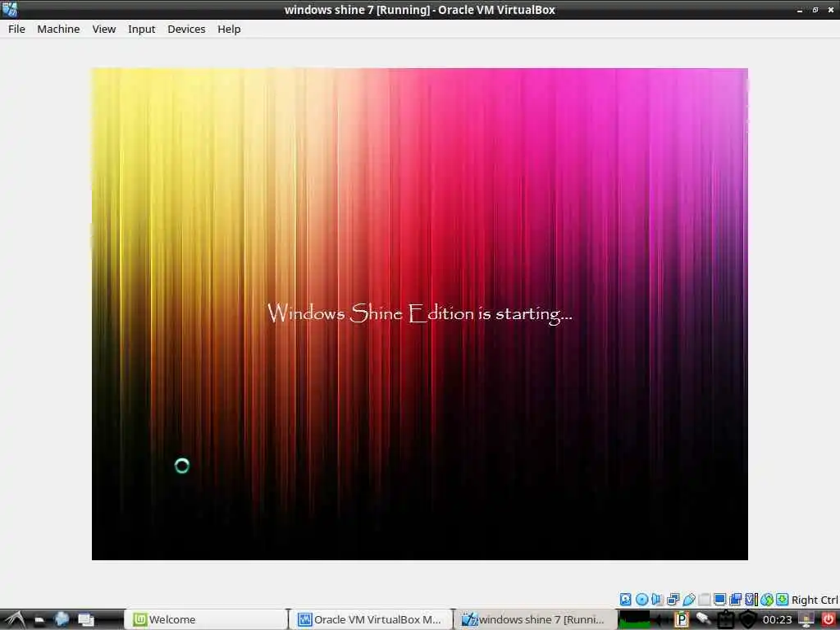
Task: Launch the web browser globe icon
Action: pyautogui.click(x=62, y=619)
